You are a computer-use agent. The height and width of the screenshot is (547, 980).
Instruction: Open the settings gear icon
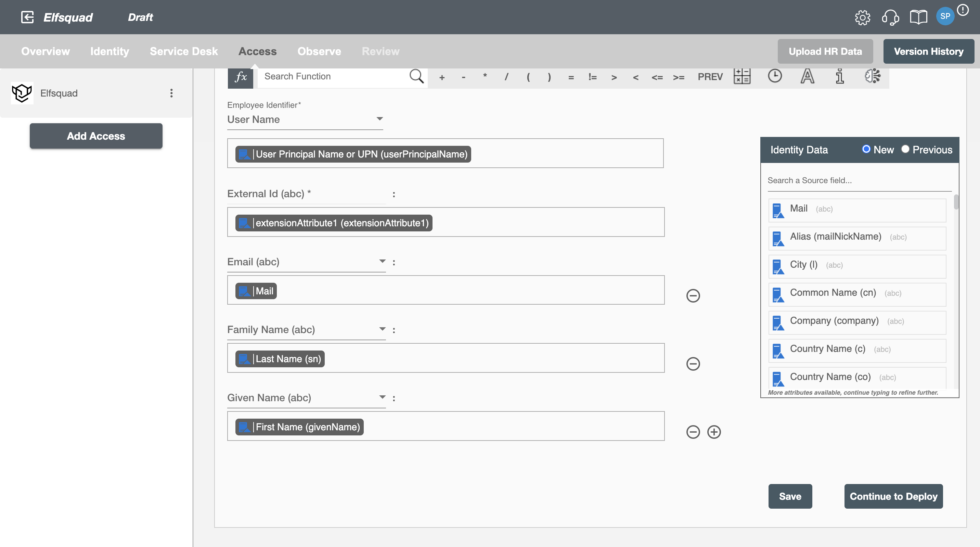(x=862, y=17)
